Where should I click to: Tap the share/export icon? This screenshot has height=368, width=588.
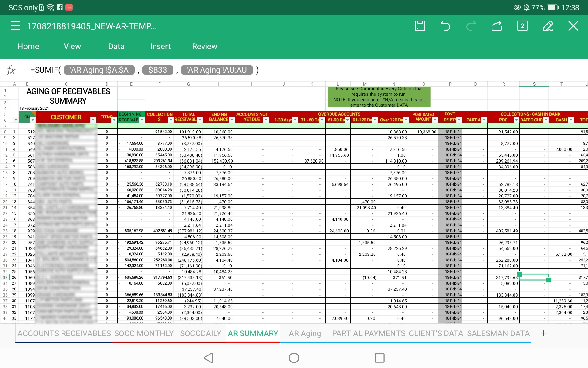[x=497, y=26]
